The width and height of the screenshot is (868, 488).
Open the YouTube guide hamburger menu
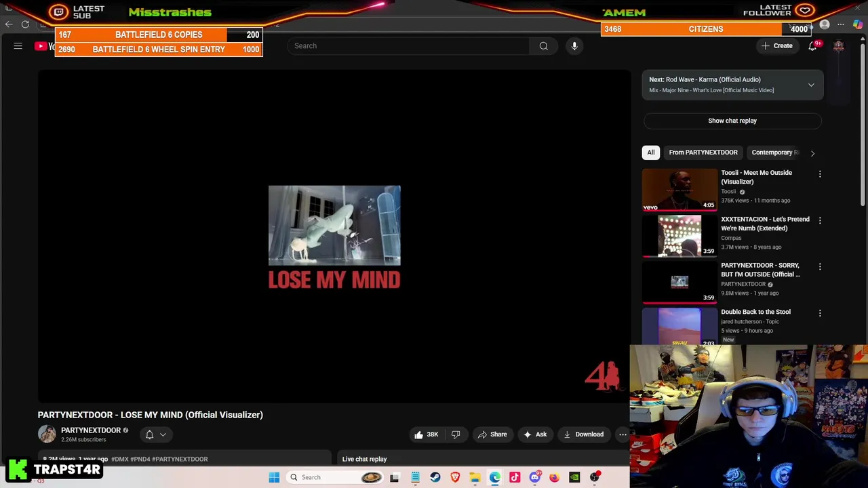pos(18,46)
